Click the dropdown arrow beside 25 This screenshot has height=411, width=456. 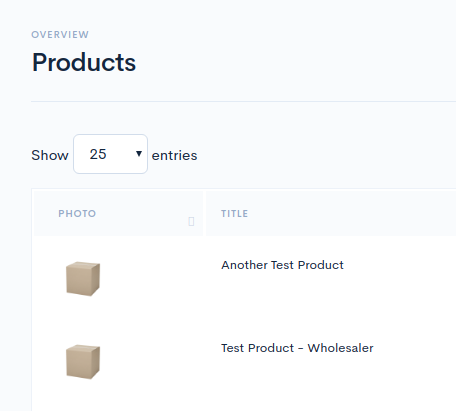click(139, 154)
